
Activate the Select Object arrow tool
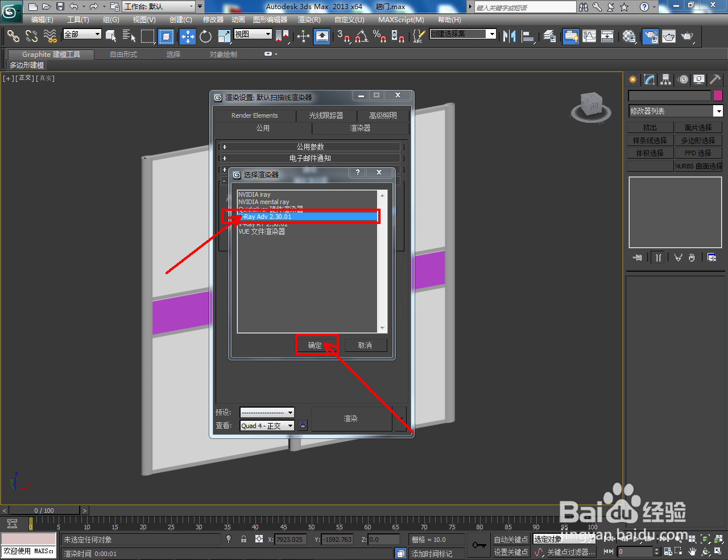pos(111,36)
